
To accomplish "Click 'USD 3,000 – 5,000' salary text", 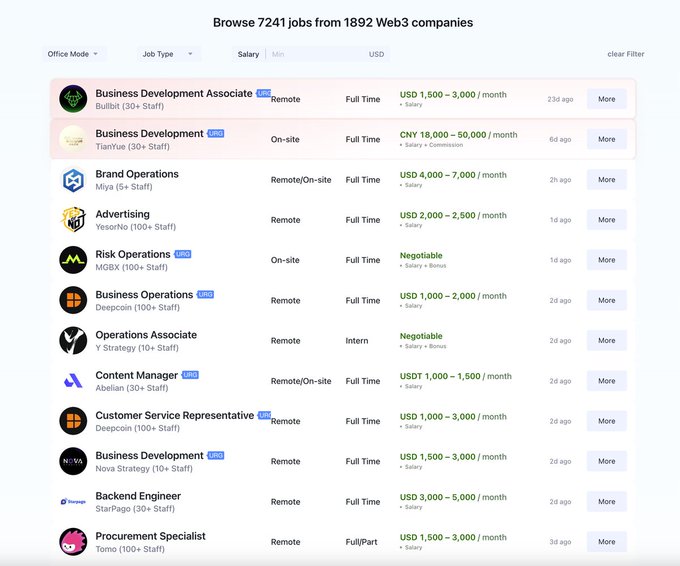I will [438, 497].
